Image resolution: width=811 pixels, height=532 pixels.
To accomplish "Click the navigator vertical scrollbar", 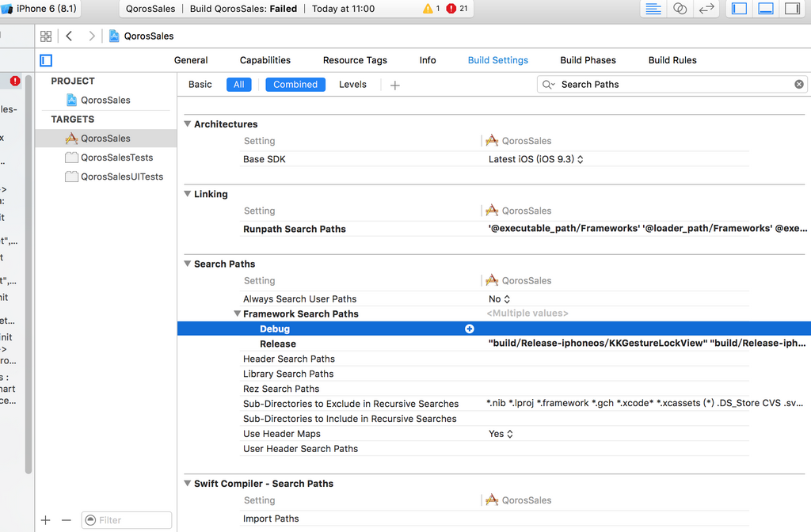I will (29, 274).
